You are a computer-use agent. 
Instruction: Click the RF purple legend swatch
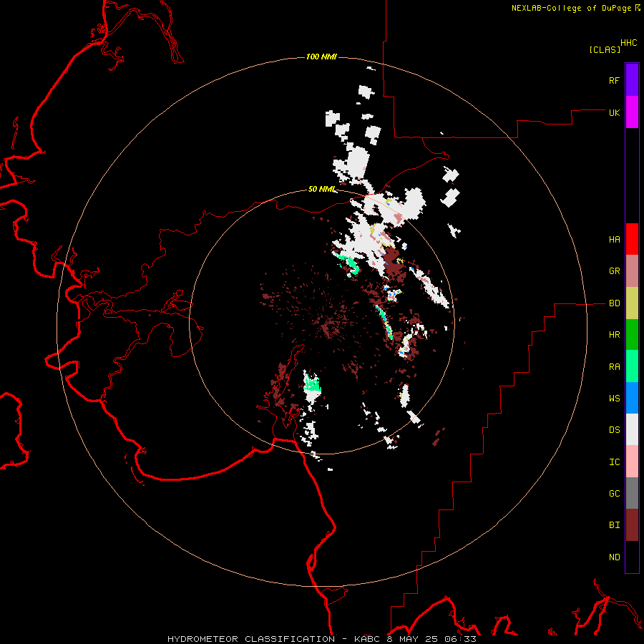pyautogui.click(x=632, y=80)
